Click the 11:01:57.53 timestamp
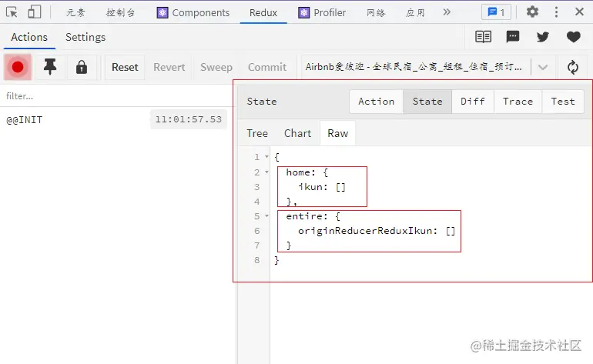 coord(189,119)
